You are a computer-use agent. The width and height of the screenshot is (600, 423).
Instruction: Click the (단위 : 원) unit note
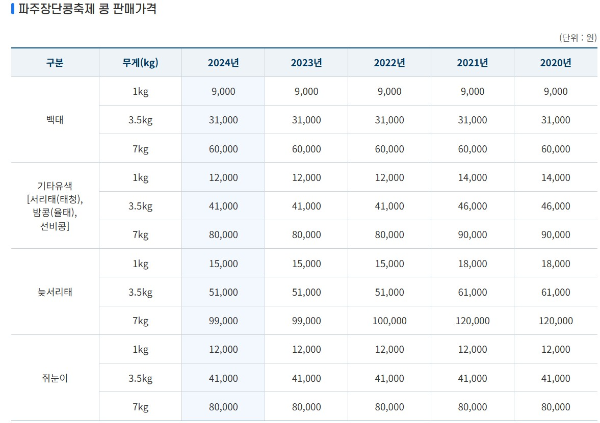pos(578,38)
